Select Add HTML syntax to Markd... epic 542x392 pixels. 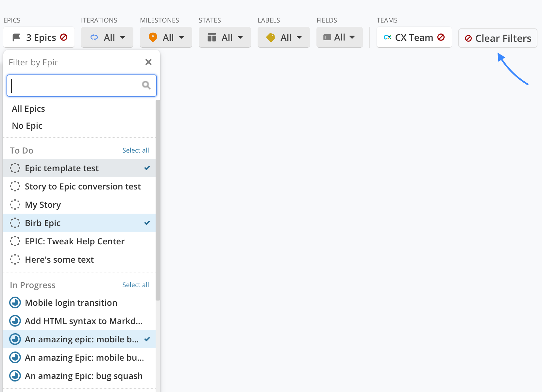79,321
